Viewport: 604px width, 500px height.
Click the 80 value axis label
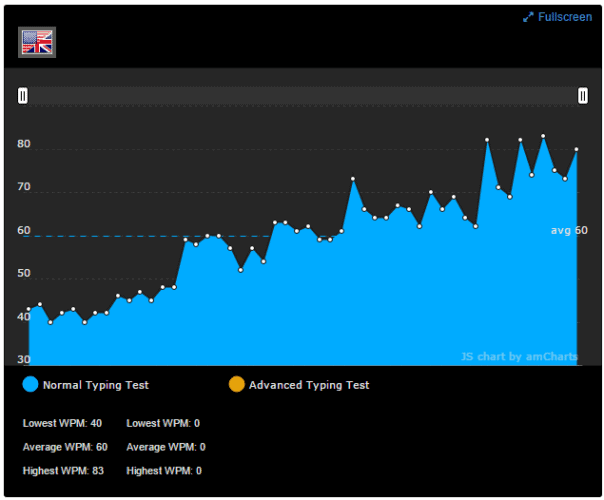point(23,144)
